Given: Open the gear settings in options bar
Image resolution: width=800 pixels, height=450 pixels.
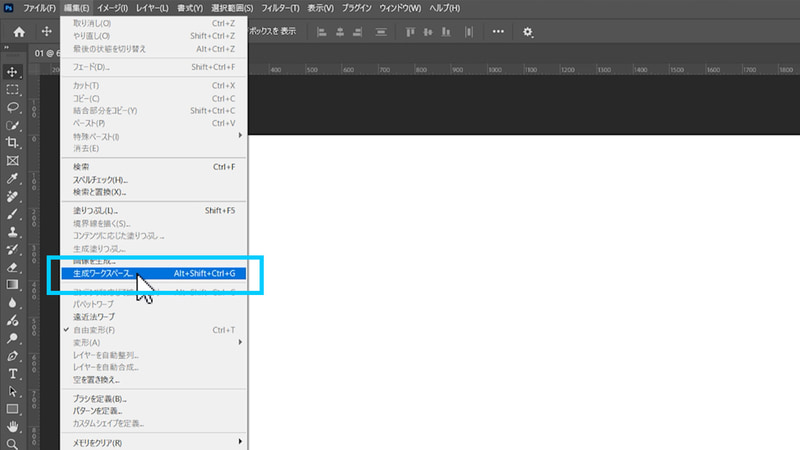Looking at the screenshot, I should [x=528, y=32].
